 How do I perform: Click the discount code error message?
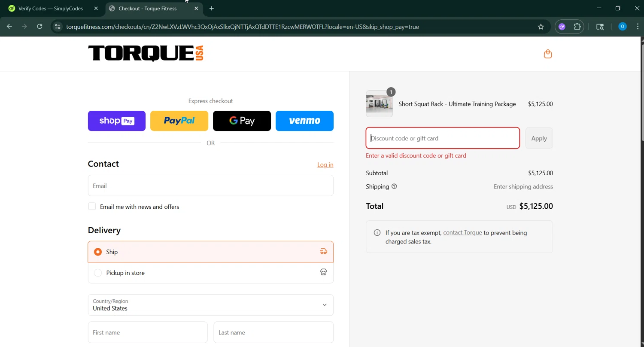point(416,155)
